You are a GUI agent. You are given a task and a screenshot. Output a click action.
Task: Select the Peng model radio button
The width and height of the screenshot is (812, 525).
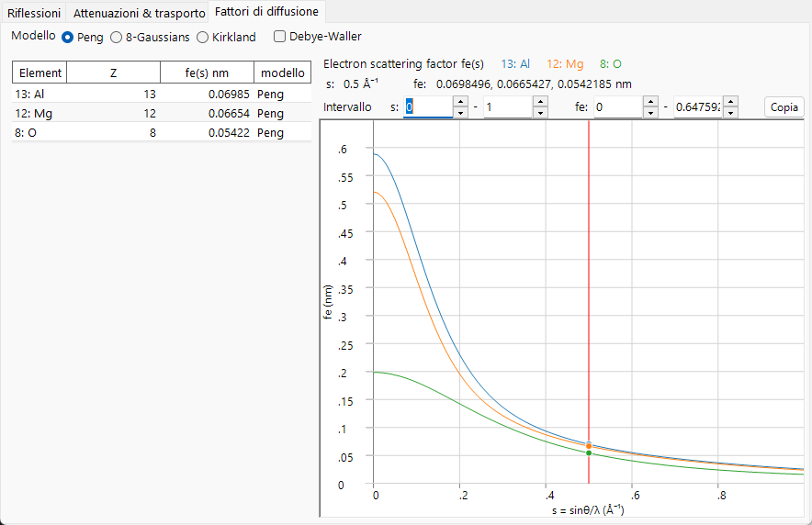point(67,38)
